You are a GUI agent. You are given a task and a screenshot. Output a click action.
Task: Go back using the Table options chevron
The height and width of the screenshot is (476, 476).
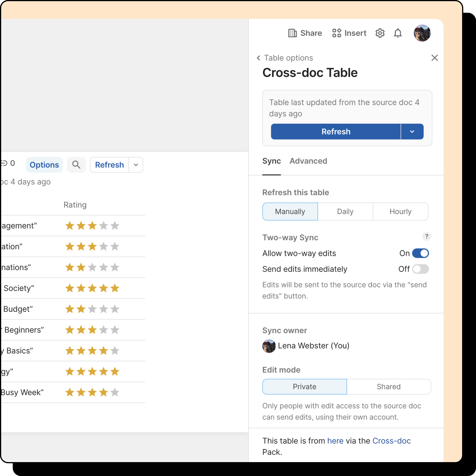[258, 58]
